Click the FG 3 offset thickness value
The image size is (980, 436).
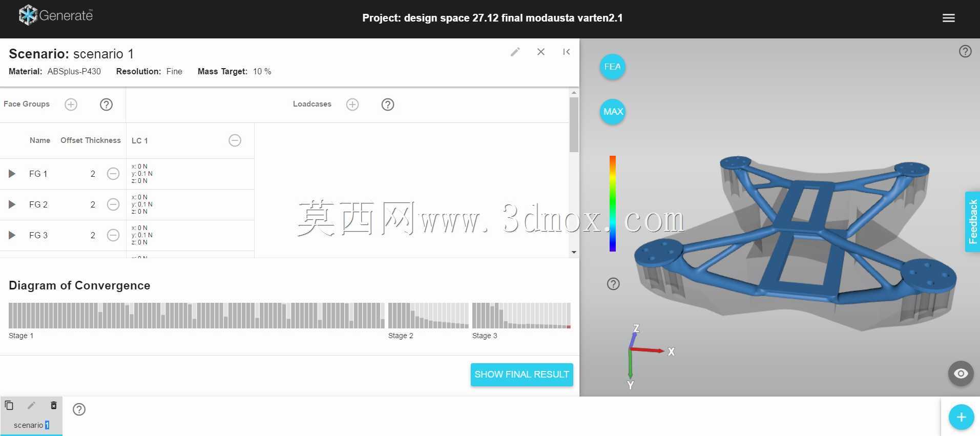point(93,235)
